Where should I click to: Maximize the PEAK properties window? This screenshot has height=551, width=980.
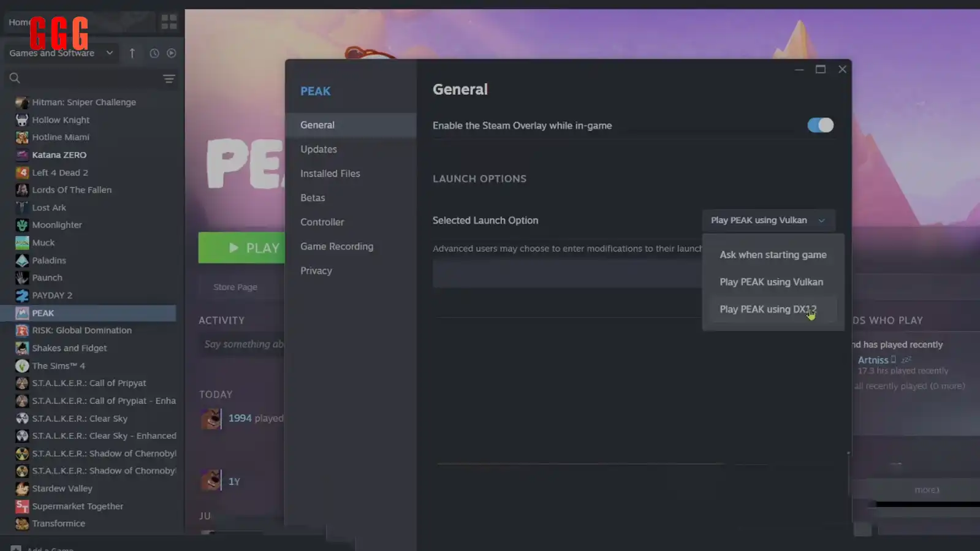(820, 69)
